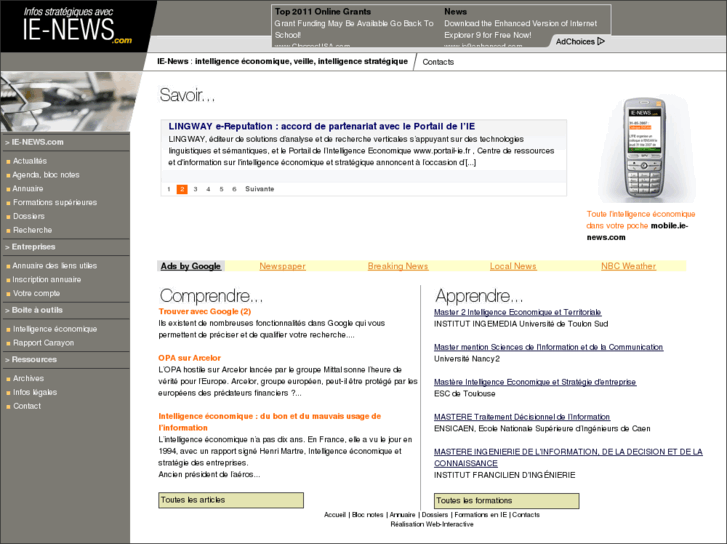Screen dimensions: 727x545
Task: Click the AdChoices triangle icon
Action: [x=601, y=41]
